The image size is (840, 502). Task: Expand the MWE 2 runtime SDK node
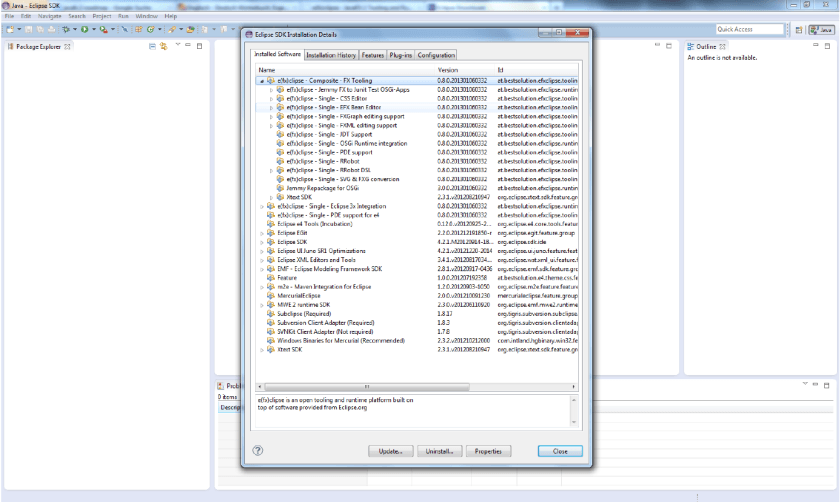(x=262, y=305)
